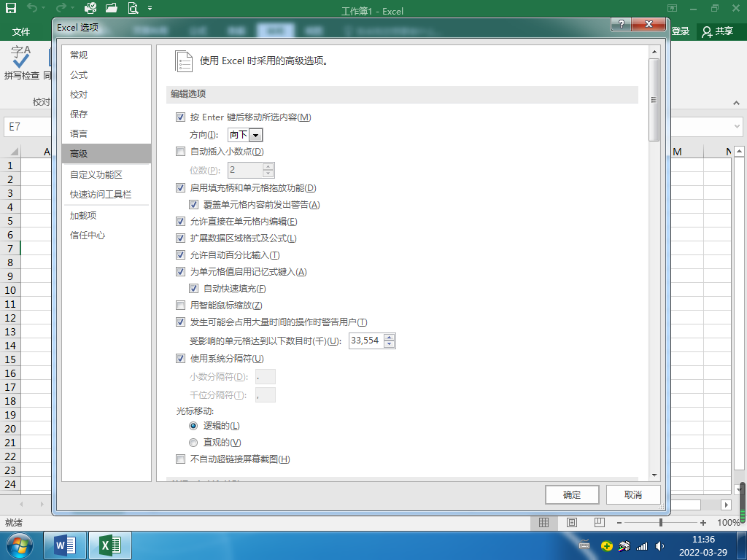
Task: Click the taskbar clock showing 11:36
Action: pyautogui.click(x=703, y=539)
